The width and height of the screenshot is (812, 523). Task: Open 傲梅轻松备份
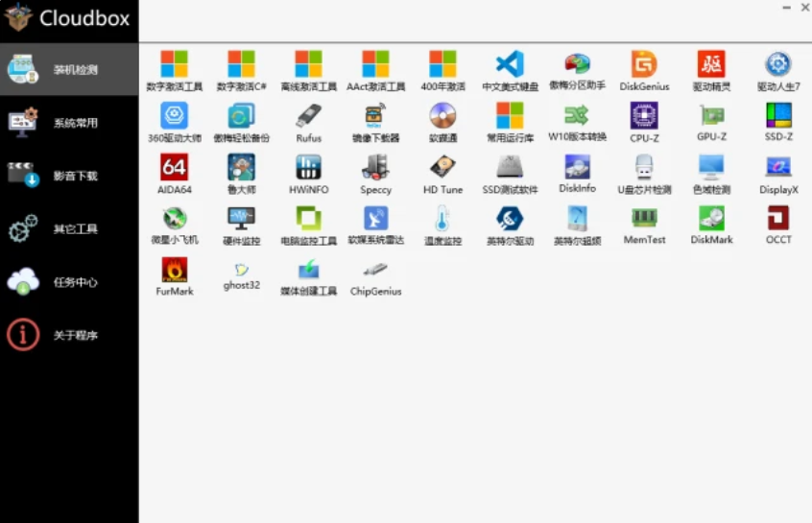click(241, 123)
